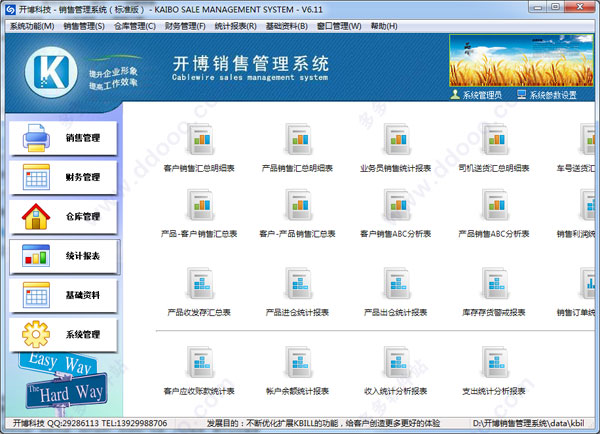The image size is (600, 434).
Task: Click the 库存存货警戒报表 label text
Action: 494,312
